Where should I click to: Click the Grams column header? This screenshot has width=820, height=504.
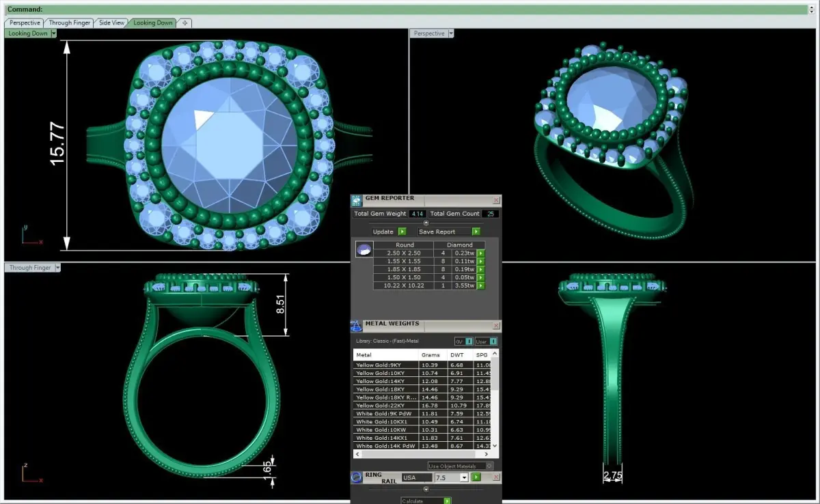click(433, 355)
